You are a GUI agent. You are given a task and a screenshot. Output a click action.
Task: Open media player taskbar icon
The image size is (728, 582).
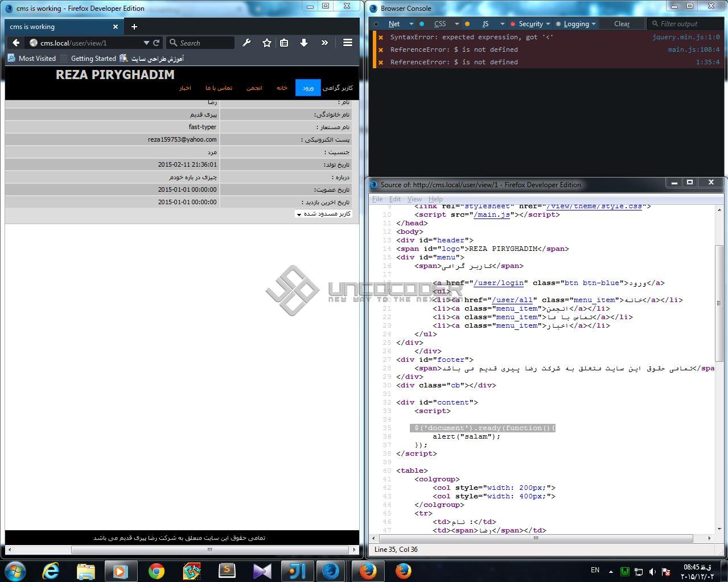coord(121,571)
